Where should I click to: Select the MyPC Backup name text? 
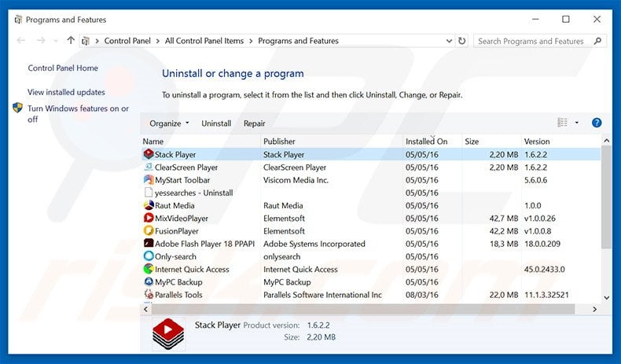coord(178,282)
